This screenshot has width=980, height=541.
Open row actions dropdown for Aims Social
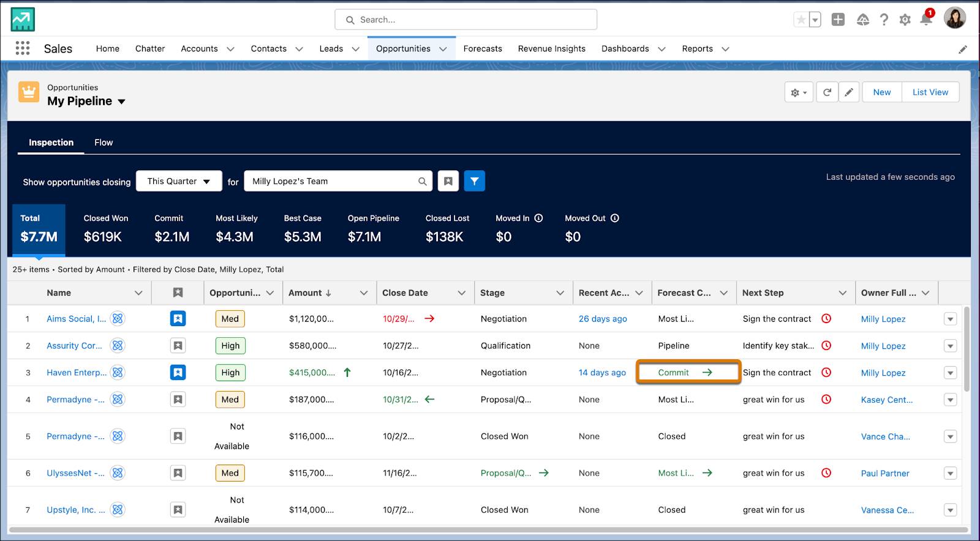point(950,319)
